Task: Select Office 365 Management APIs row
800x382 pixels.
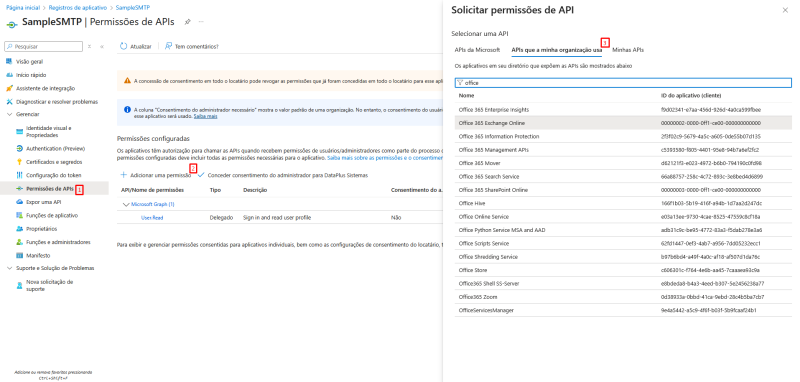Action: click(623, 150)
